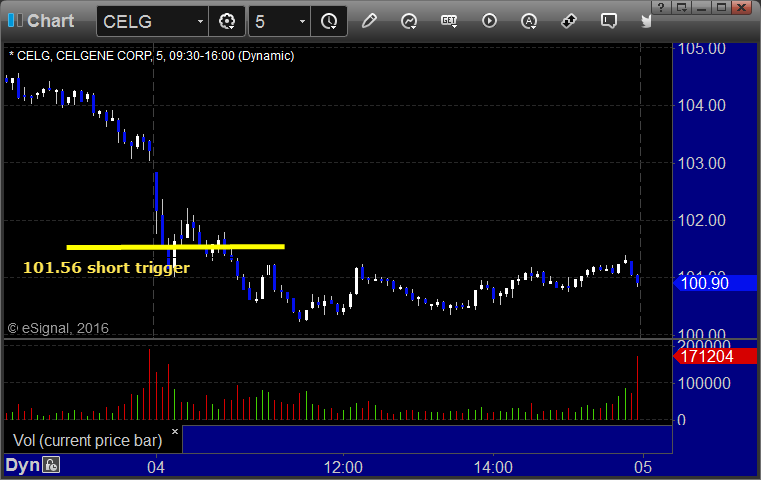Click the 100000 volume axis label

click(x=704, y=383)
